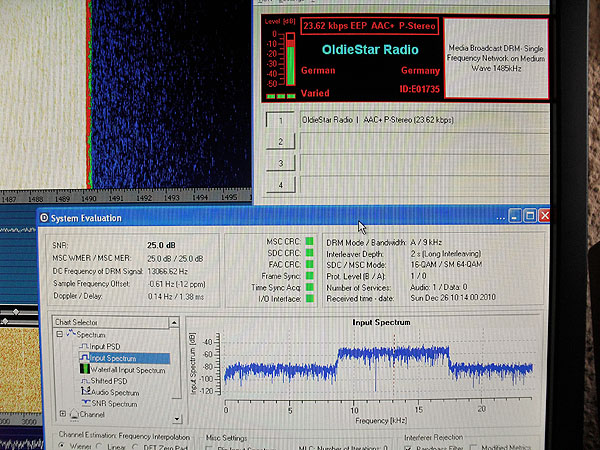Enable the Modified Metrics checkbox
The width and height of the screenshot is (600, 450).
pyautogui.click(x=473, y=447)
